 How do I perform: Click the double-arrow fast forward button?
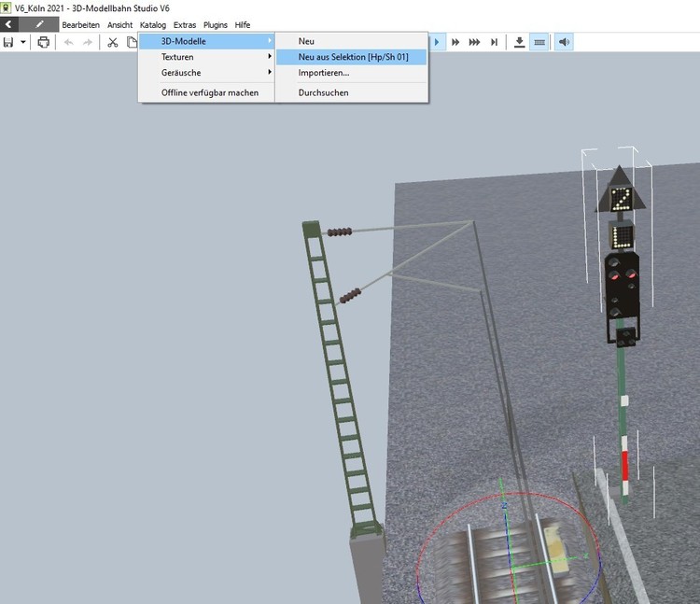(455, 42)
